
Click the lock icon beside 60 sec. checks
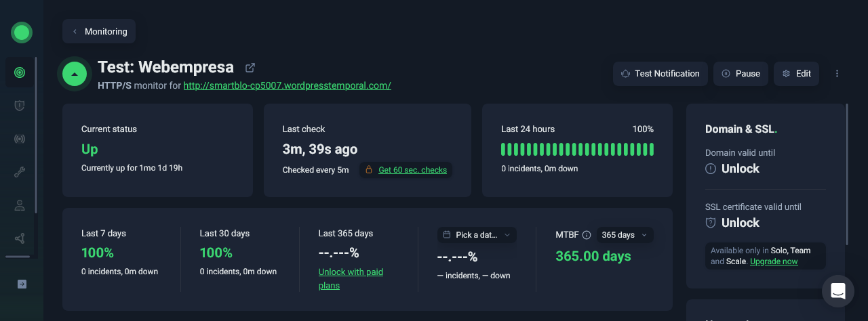(369, 170)
